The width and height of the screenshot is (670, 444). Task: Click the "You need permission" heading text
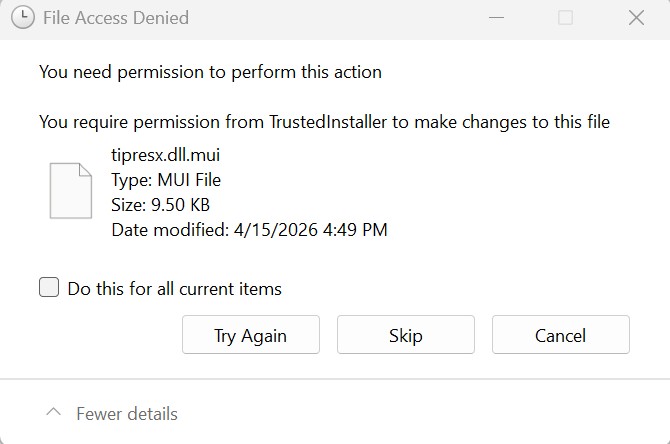210,72
